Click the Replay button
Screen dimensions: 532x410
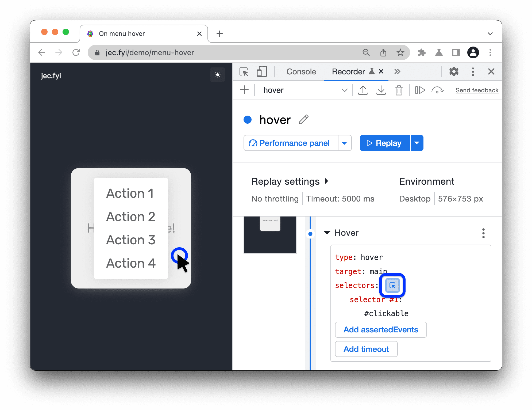386,143
